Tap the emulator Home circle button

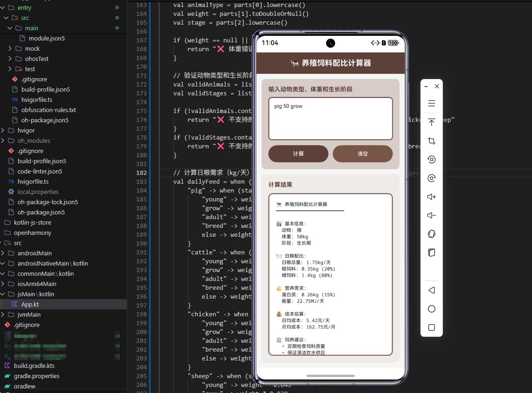tap(431, 309)
